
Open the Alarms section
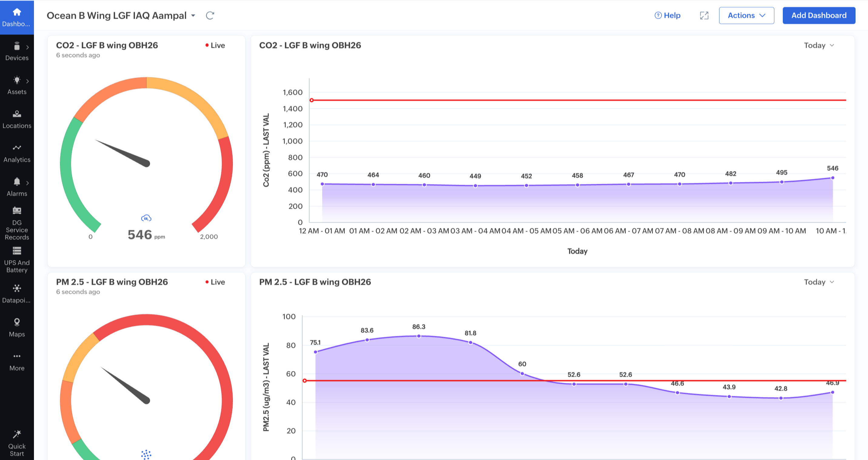[17, 187]
